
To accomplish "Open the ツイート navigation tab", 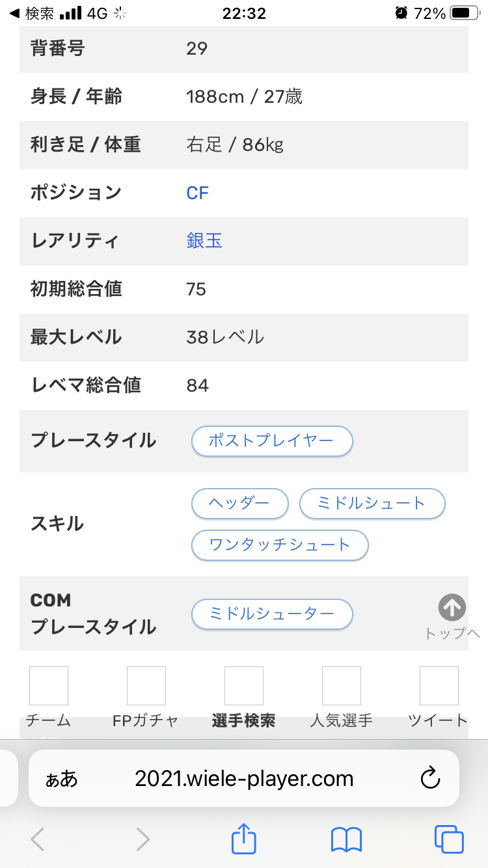I will [x=439, y=697].
